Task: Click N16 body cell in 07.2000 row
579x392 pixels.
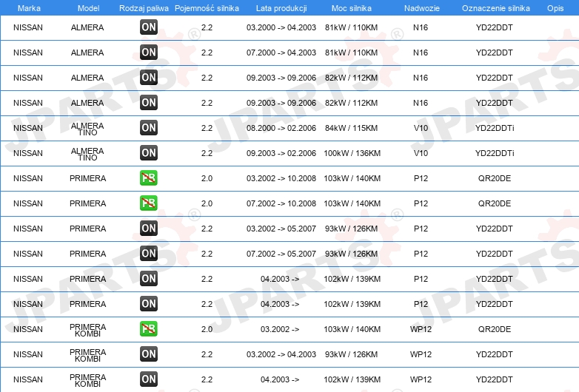Action: (x=421, y=53)
